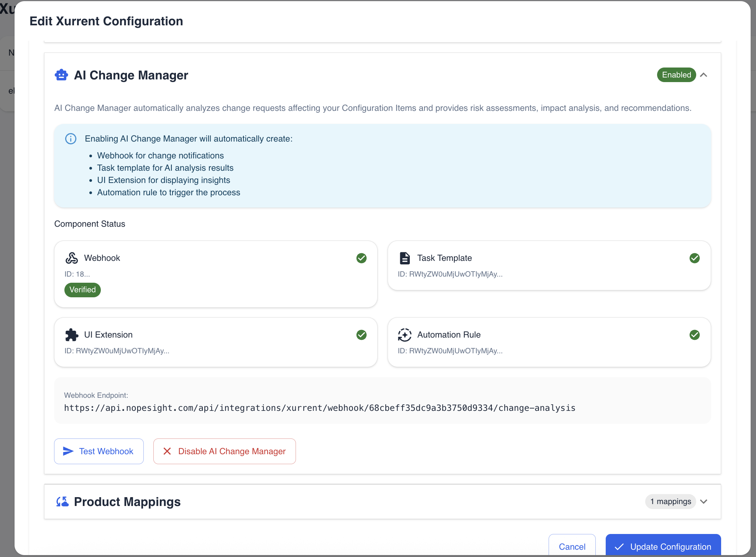This screenshot has height=557, width=756.
Task: Disable AI Change Manager
Action: click(224, 451)
